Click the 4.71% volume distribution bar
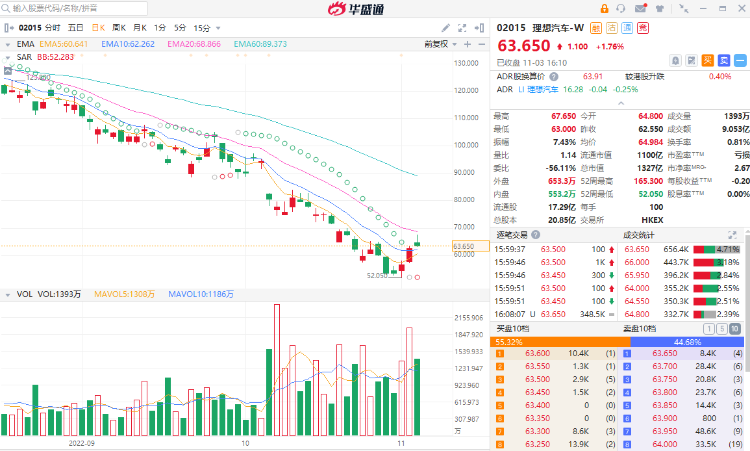This screenshot has width=750, height=451. (717, 249)
